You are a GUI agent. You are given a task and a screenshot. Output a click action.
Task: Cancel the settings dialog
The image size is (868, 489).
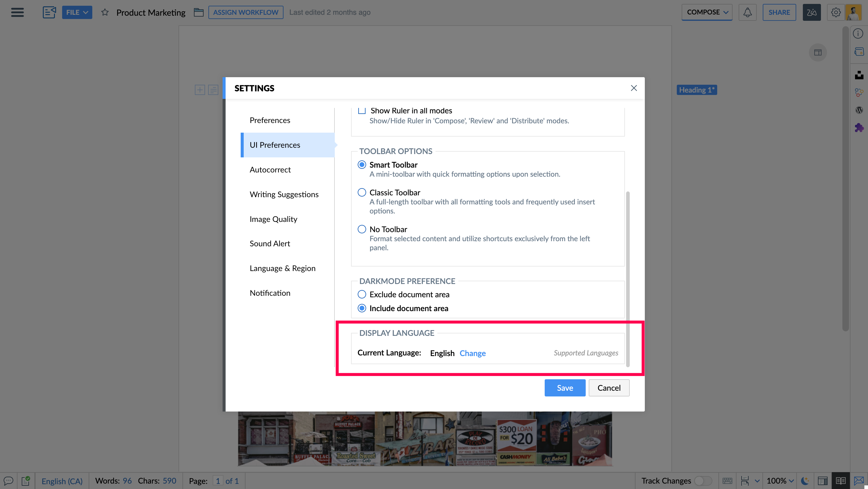(609, 388)
